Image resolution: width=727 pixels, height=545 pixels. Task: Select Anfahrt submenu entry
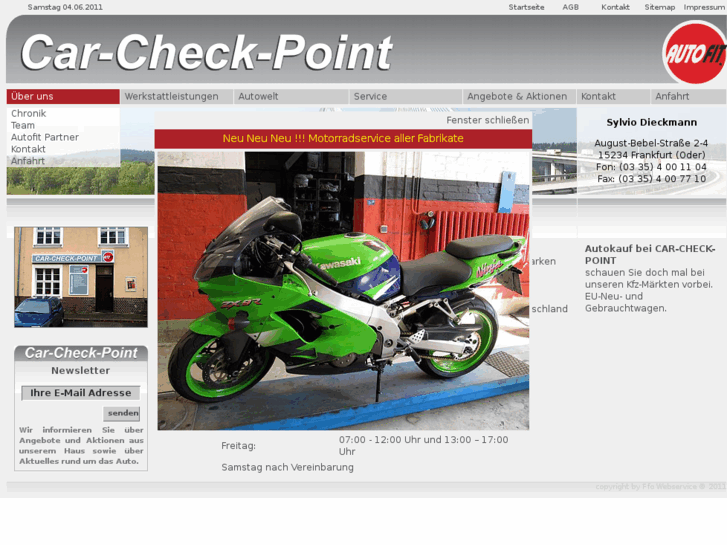[28, 161]
